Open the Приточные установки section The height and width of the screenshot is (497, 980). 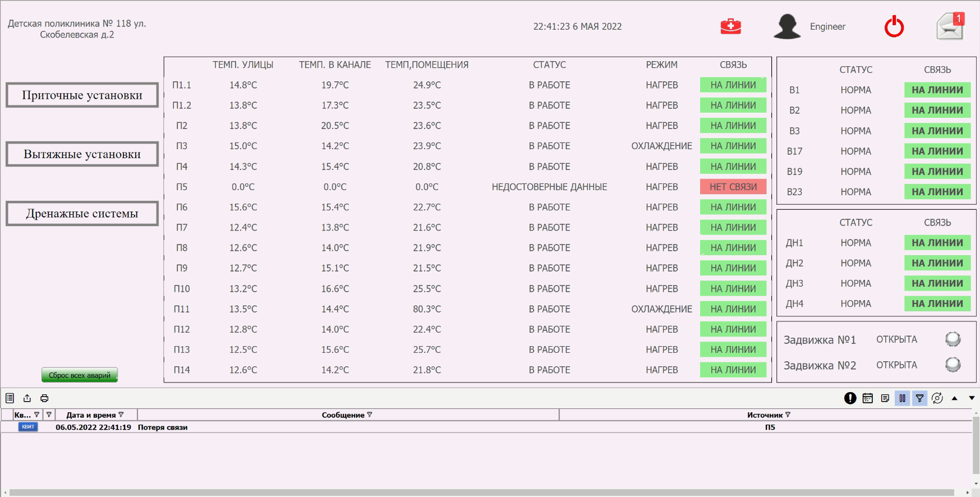click(82, 95)
